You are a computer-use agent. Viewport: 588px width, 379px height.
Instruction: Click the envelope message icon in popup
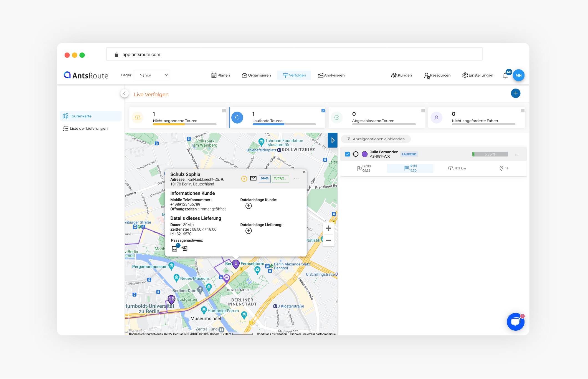click(253, 179)
